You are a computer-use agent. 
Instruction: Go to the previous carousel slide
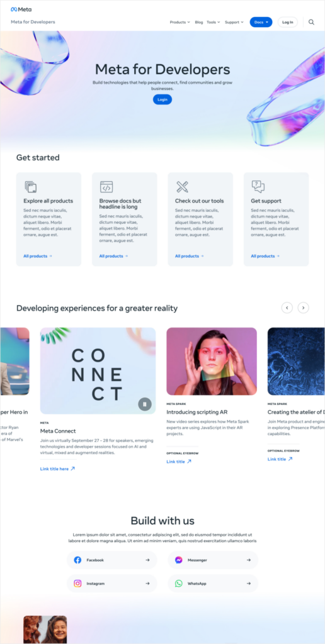[x=287, y=308]
